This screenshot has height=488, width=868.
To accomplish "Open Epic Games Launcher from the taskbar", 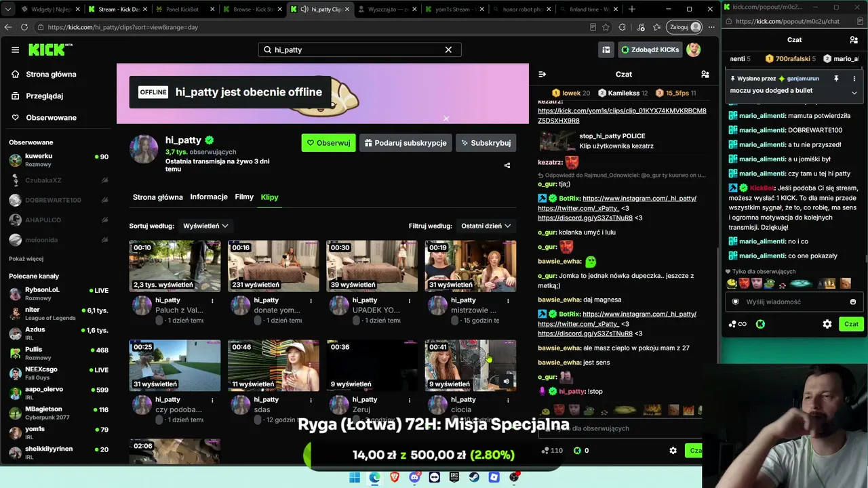I will click(454, 477).
